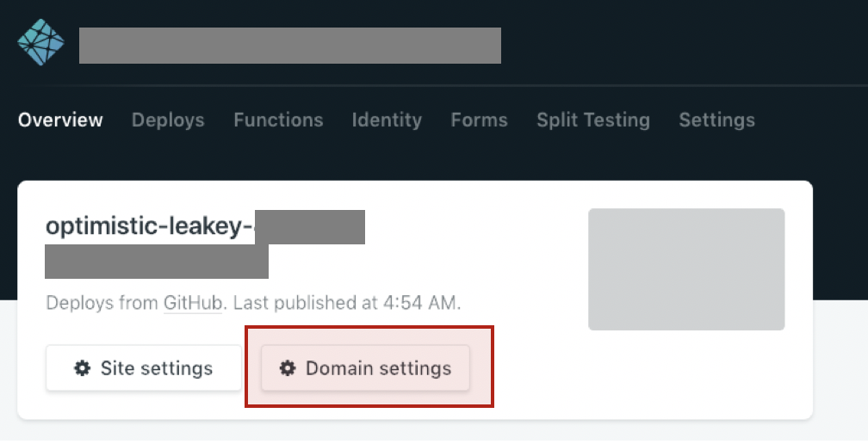Image resolution: width=868 pixels, height=444 pixels.
Task: Select the Forms tab
Action: tap(479, 120)
